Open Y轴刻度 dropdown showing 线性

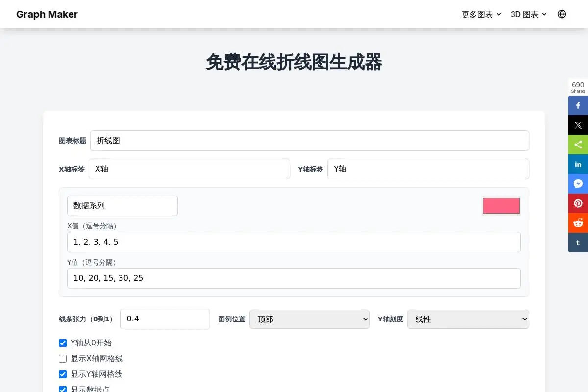(x=468, y=319)
